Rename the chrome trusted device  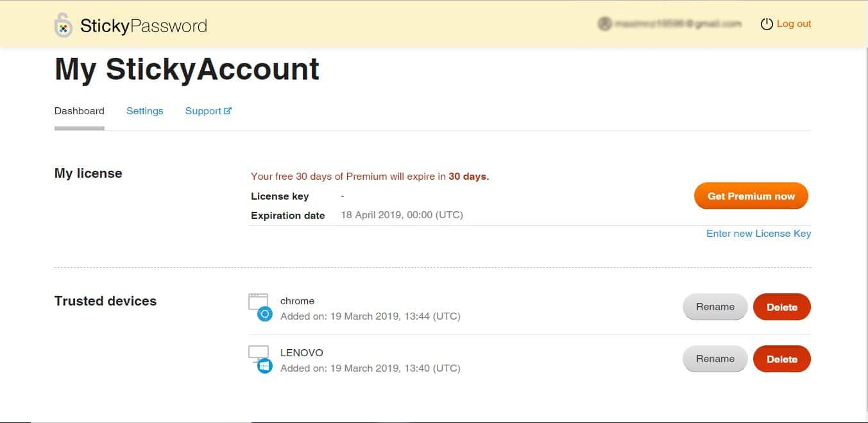715,307
